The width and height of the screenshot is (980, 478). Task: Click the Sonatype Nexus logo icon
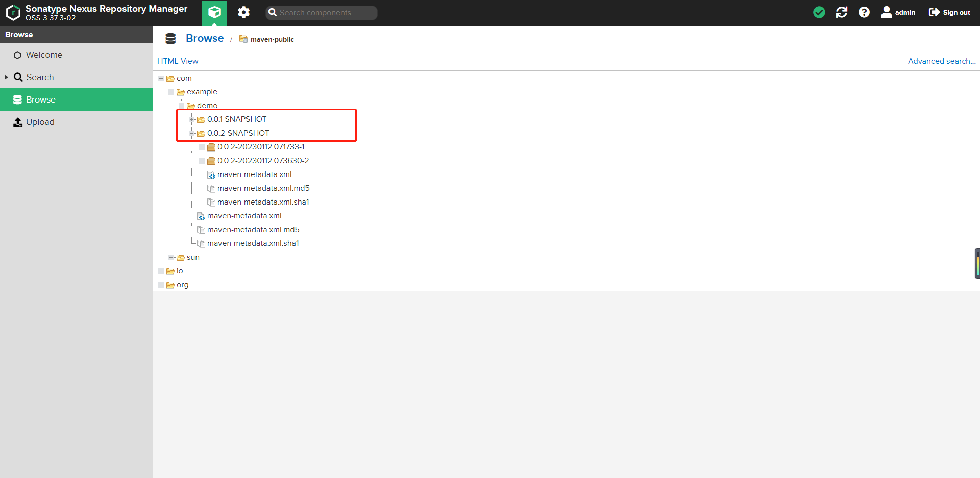13,13
